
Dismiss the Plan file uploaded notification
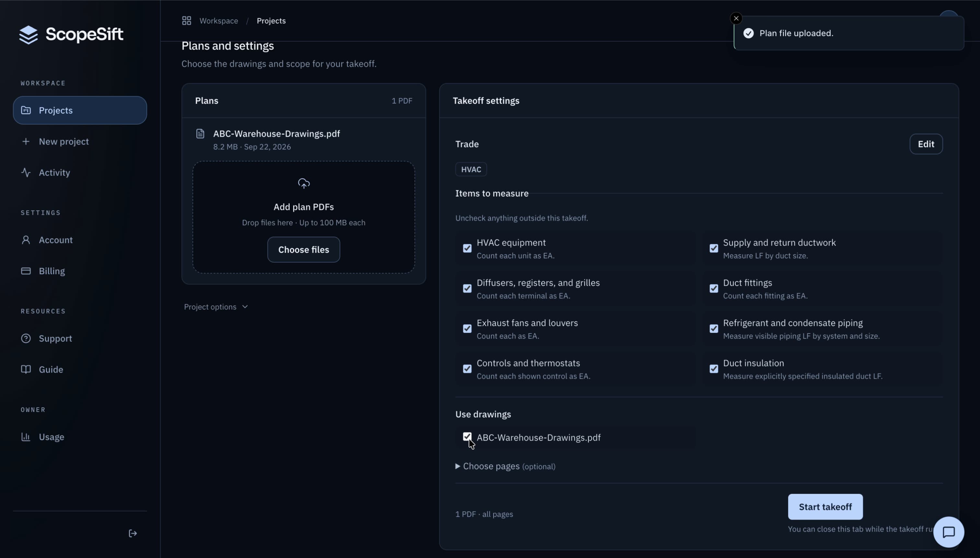pyautogui.click(x=736, y=18)
